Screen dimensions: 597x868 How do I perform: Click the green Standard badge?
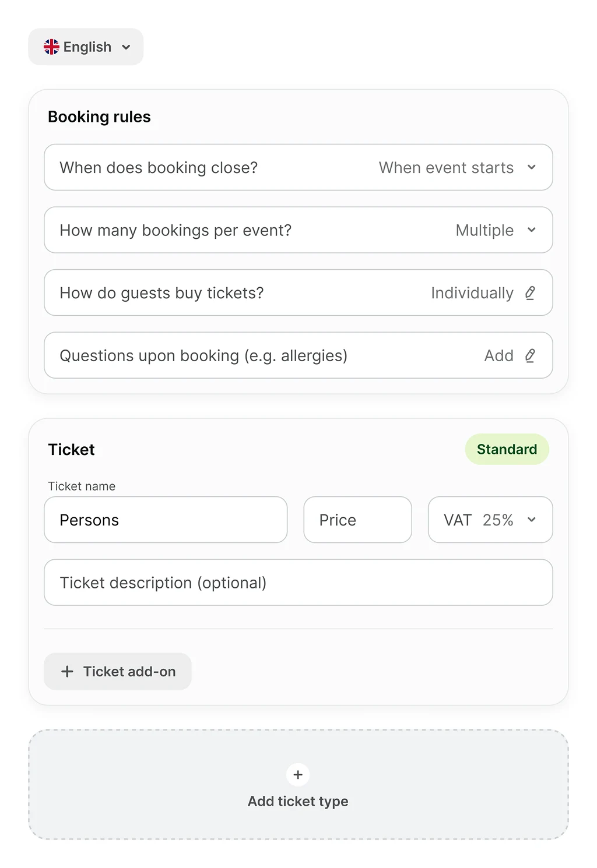click(507, 449)
